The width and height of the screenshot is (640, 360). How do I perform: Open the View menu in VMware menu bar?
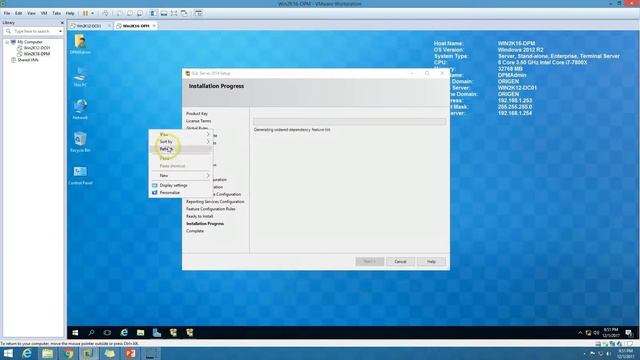(31, 13)
